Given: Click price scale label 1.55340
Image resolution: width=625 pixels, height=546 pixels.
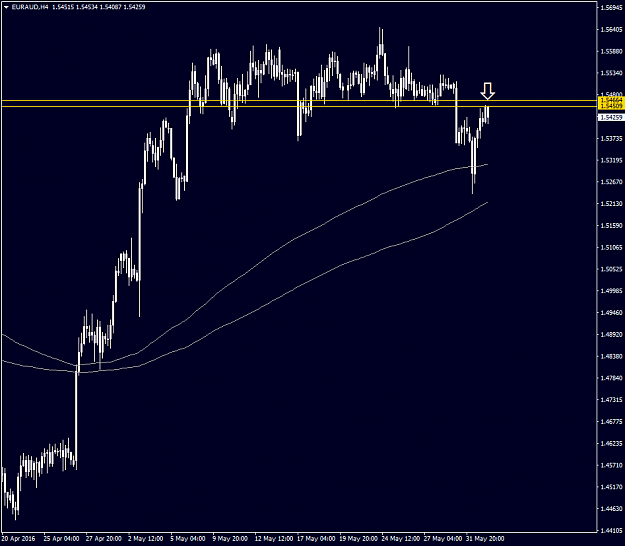Looking at the screenshot, I should click(611, 73).
